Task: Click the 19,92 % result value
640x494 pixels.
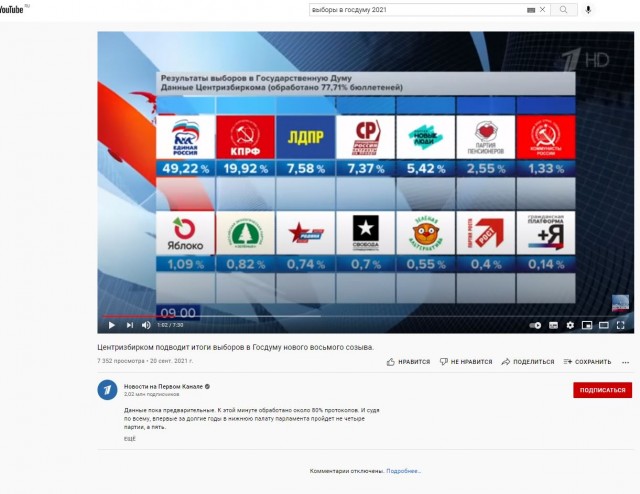Action: coord(246,168)
